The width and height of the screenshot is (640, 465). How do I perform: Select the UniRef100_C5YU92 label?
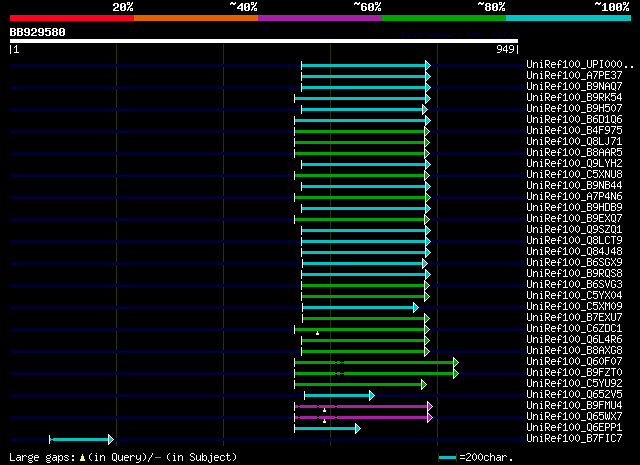click(574, 384)
